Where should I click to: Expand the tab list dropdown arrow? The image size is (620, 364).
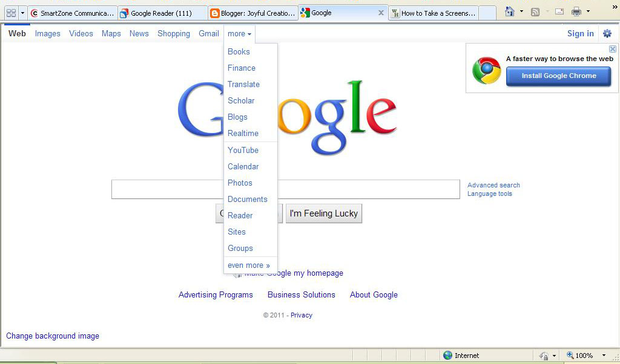22,13
